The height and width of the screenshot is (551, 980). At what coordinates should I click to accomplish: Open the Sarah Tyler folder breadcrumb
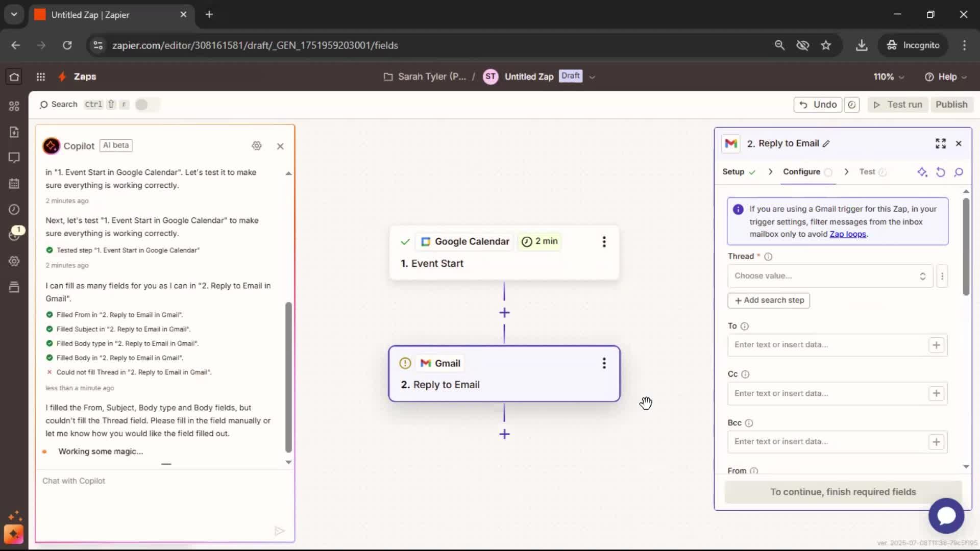pos(425,77)
